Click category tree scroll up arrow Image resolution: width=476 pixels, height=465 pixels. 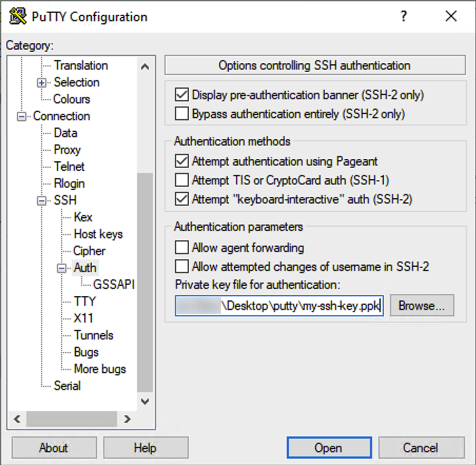pyautogui.click(x=145, y=66)
